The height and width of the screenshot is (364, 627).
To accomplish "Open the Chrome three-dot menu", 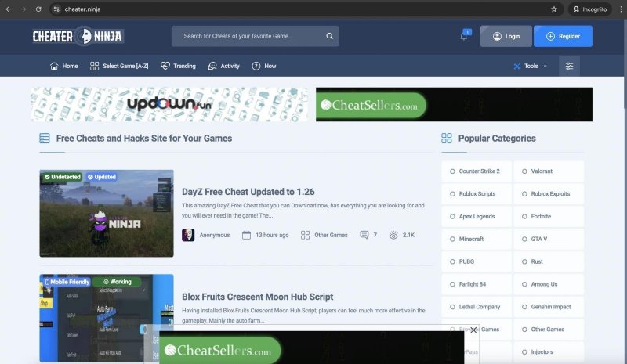I will coord(619,9).
